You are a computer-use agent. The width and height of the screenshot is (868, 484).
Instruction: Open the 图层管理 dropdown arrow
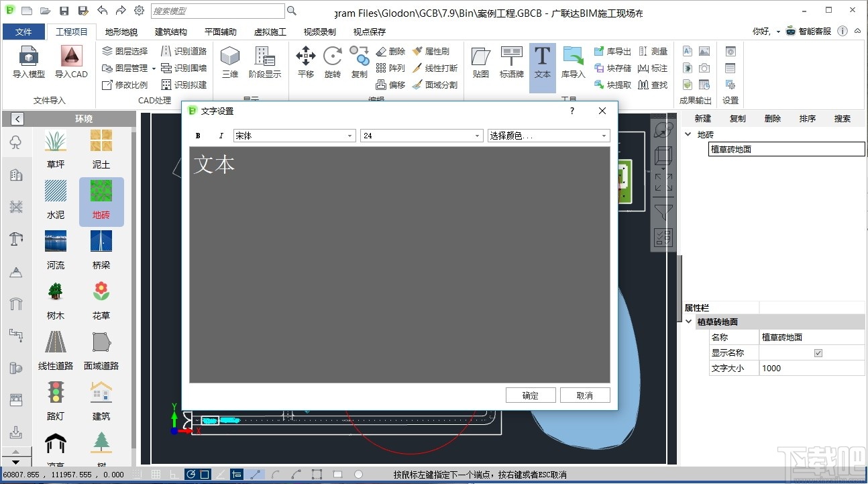(154, 68)
